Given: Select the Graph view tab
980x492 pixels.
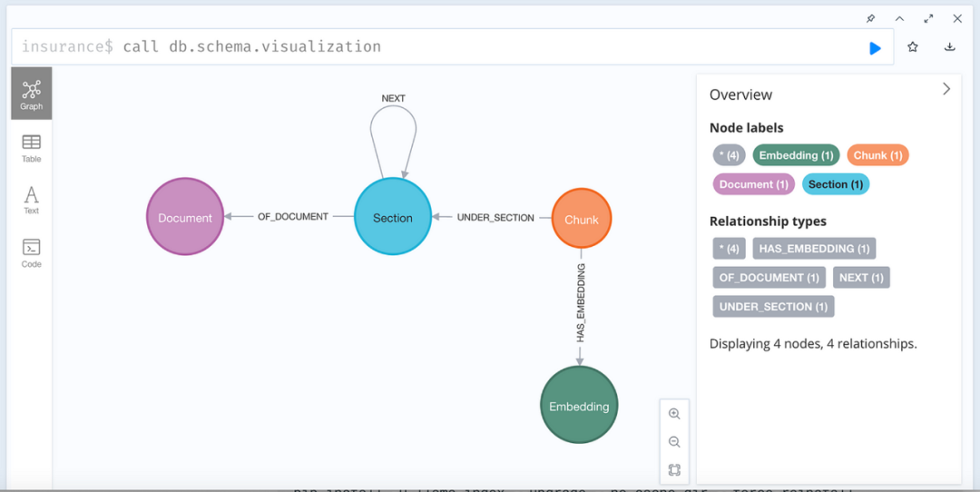Looking at the screenshot, I should click(x=32, y=93).
